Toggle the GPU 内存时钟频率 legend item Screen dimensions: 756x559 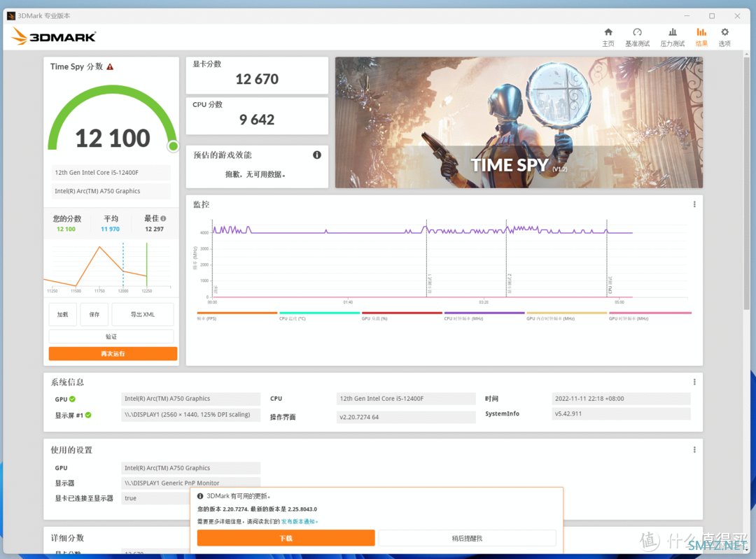click(567, 316)
